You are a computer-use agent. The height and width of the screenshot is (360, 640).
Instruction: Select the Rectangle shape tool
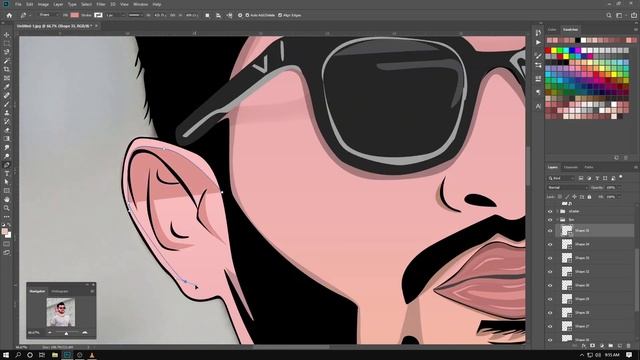(x=7, y=191)
